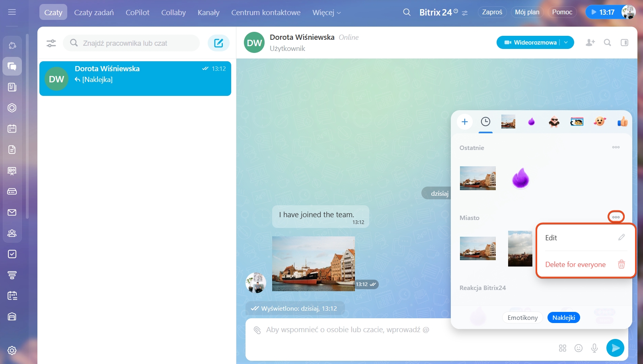The height and width of the screenshot is (364, 643).
Task: Open Wideorozmowa dropdown arrow
Action: pos(566,43)
